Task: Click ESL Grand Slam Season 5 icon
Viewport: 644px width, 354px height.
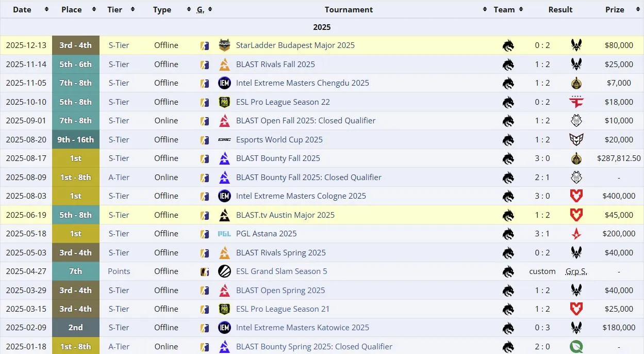Action: [x=224, y=271]
